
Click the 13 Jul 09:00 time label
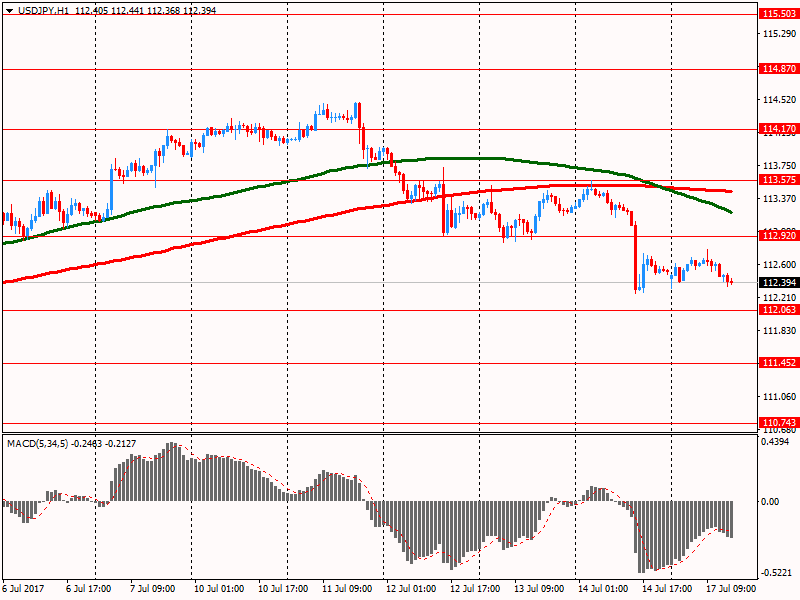539,588
